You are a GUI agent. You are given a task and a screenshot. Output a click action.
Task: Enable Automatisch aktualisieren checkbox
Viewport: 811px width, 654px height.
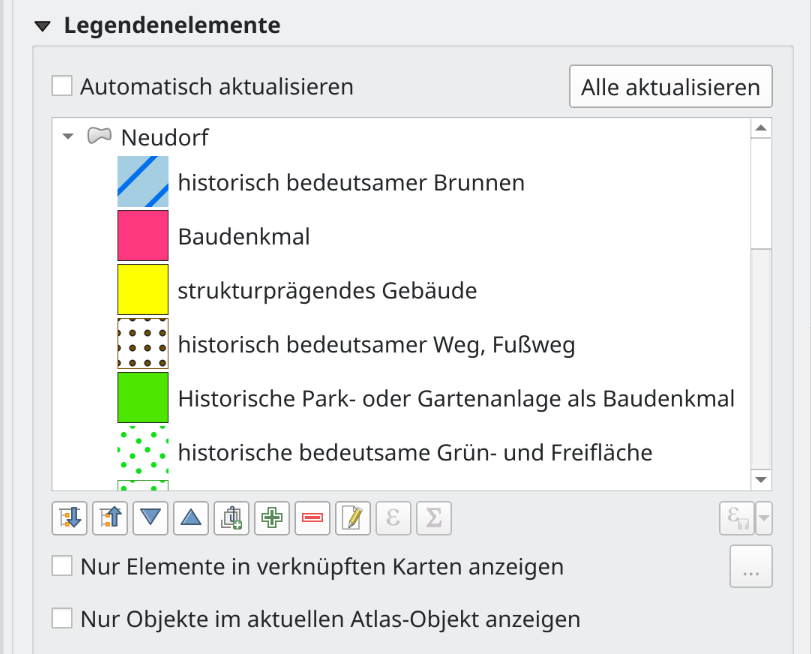tap(62, 87)
